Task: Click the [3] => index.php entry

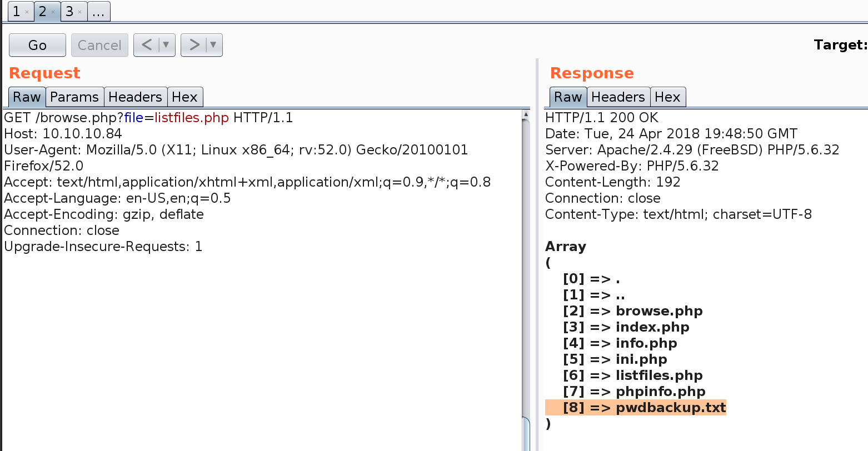Action: click(x=626, y=327)
